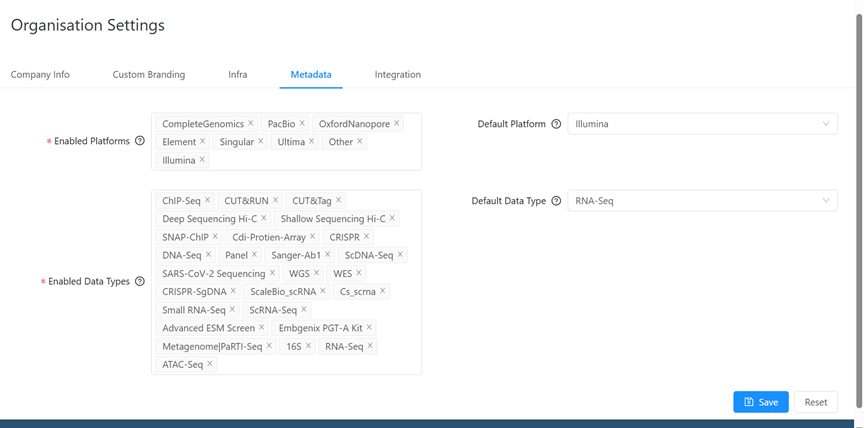Save the metadata settings
The image size is (864, 428).
coord(760,402)
